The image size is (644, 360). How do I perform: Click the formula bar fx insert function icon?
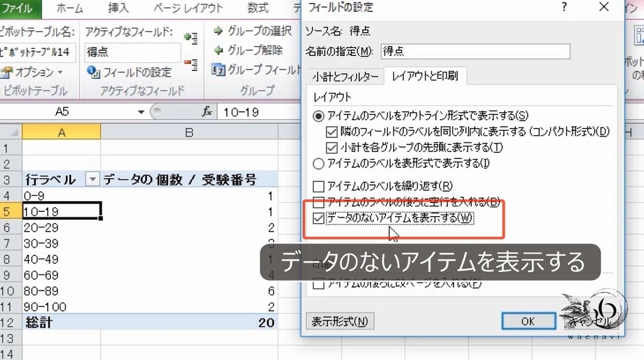point(206,112)
